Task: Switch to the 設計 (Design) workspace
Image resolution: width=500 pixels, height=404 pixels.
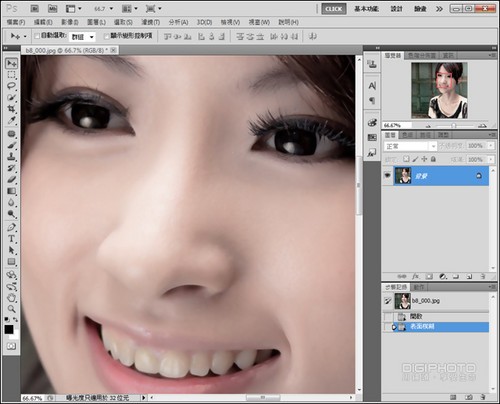Action: (396, 9)
